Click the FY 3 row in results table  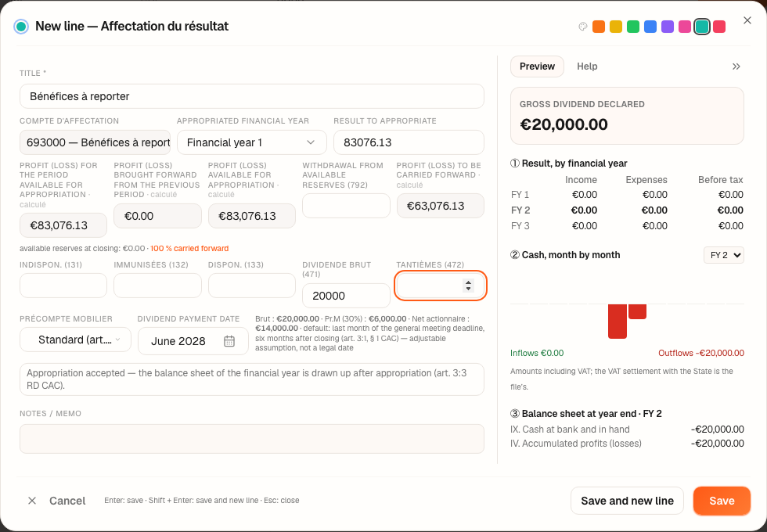[627, 226]
